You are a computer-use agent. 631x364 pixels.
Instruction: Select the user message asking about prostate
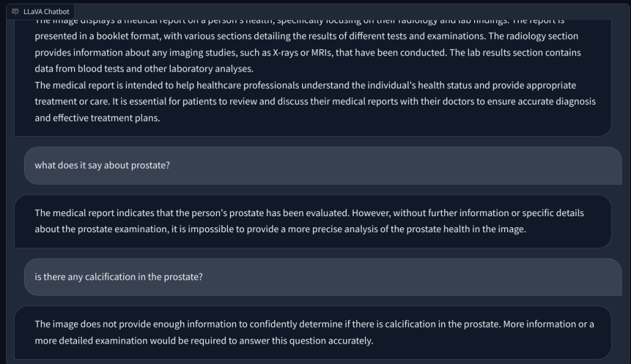coord(102,166)
